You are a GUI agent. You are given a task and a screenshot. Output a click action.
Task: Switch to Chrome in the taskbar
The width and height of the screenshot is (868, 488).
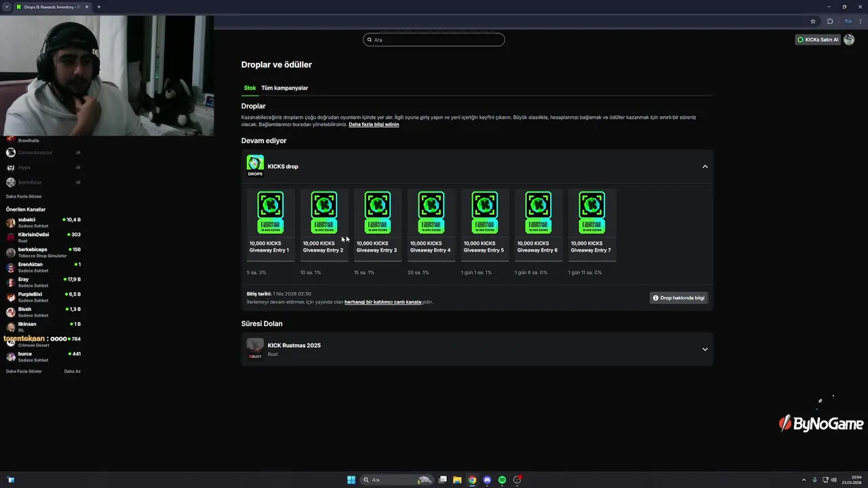click(x=472, y=480)
